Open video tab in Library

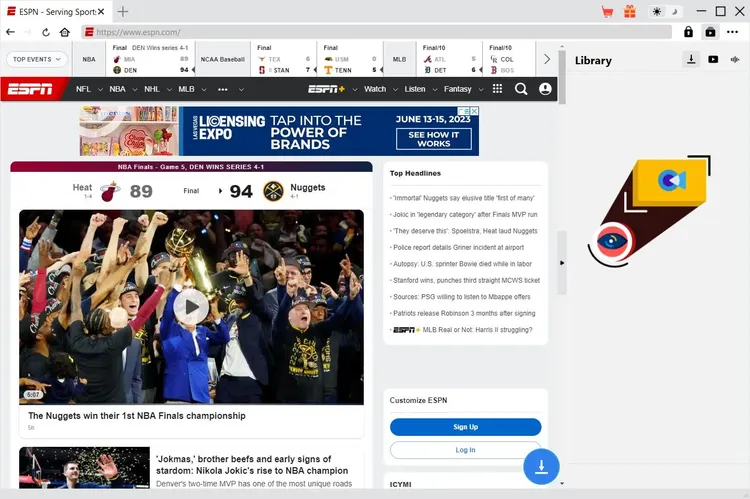coord(713,60)
